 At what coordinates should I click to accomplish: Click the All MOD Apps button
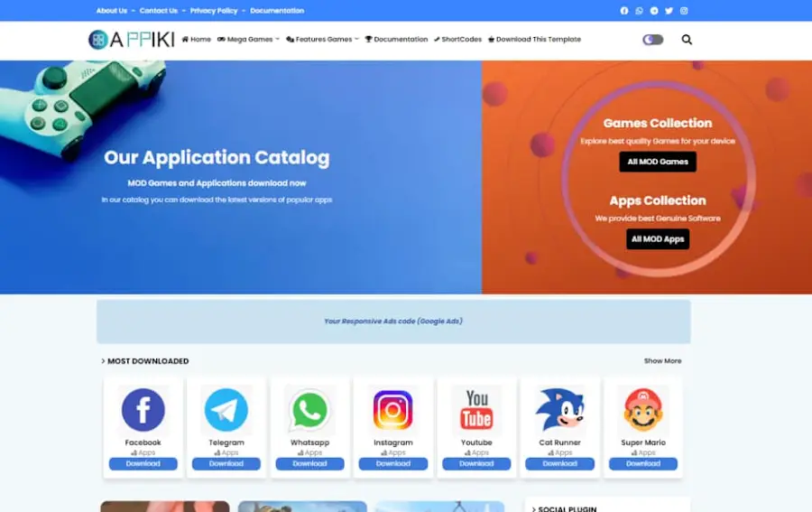(658, 239)
